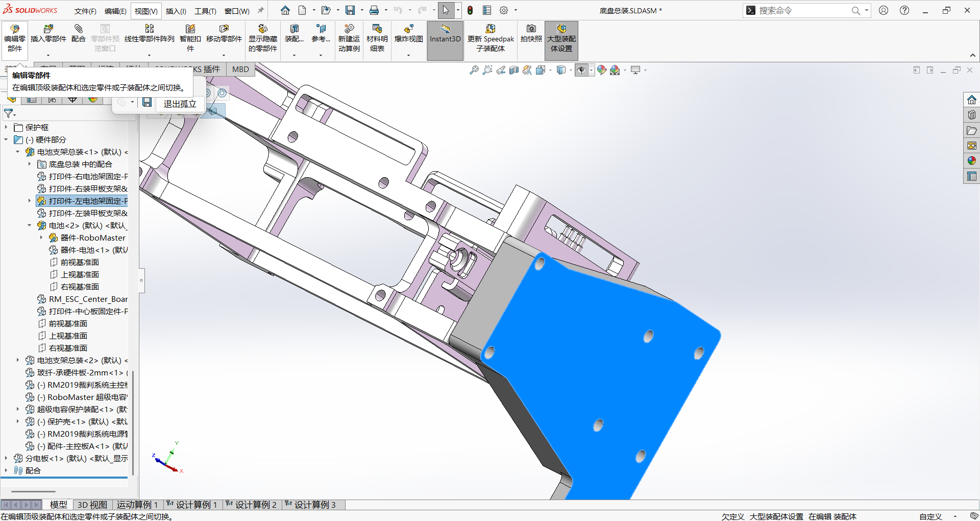Click 自定义 units in status bar

(x=930, y=516)
